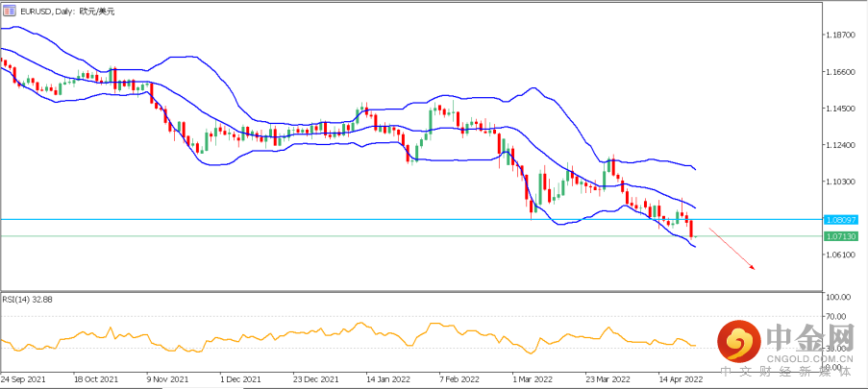Click the 1 Mar 2022 date label

pos(533,380)
